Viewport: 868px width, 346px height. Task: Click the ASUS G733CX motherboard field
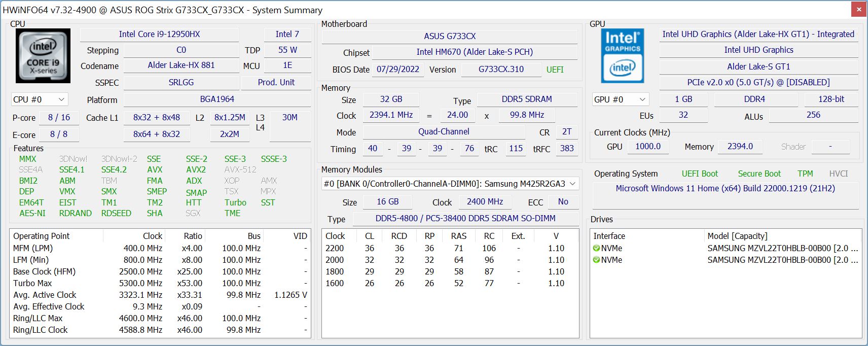pos(450,36)
